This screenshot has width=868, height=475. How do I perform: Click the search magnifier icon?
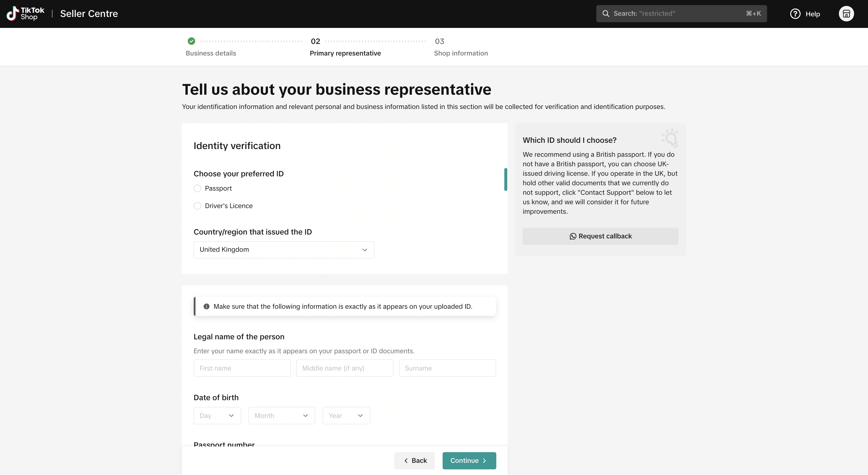[x=605, y=13]
